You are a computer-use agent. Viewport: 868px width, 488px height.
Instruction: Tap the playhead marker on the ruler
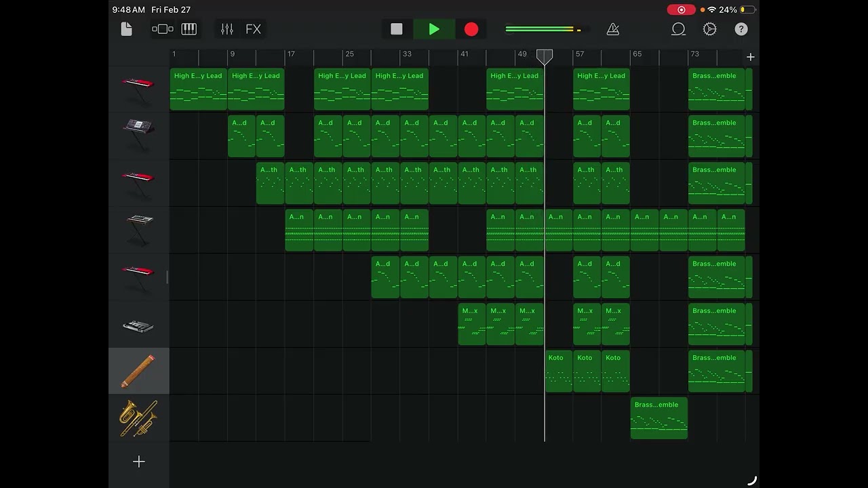click(x=545, y=57)
